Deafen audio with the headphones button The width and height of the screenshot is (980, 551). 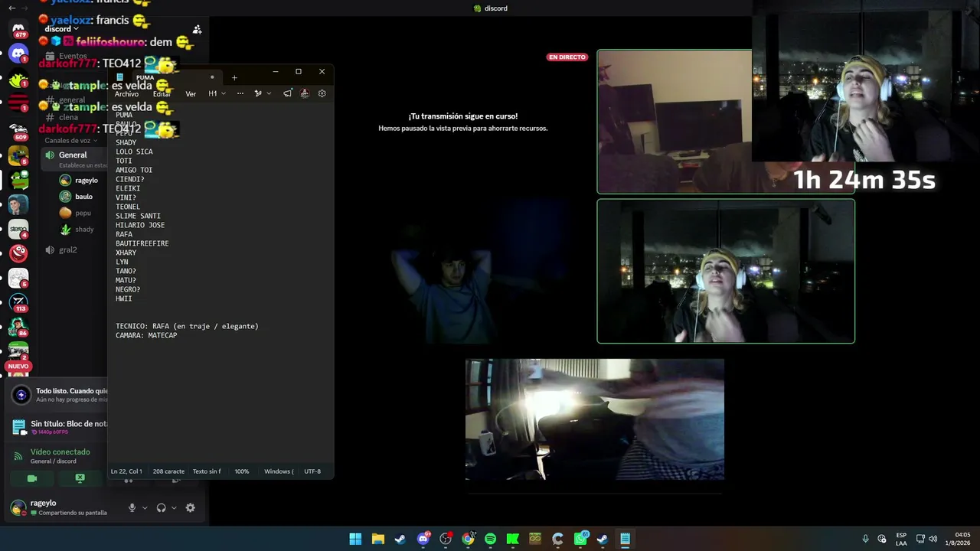tap(161, 507)
